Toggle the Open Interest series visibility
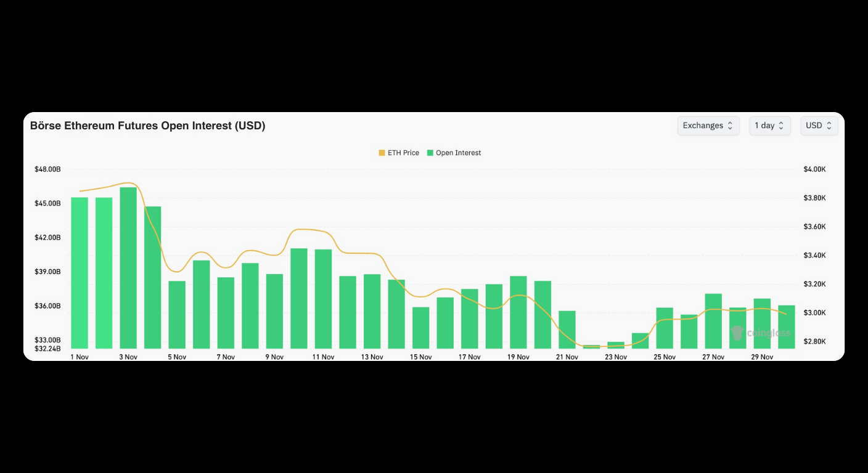The width and height of the screenshot is (868, 473). coord(454,153)
